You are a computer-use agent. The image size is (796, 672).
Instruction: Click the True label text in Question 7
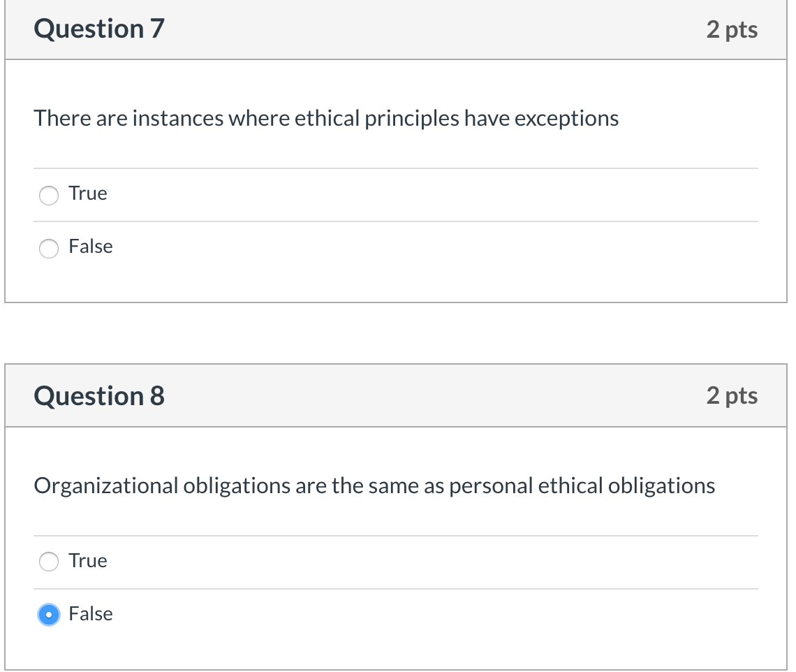pos(87,193)
